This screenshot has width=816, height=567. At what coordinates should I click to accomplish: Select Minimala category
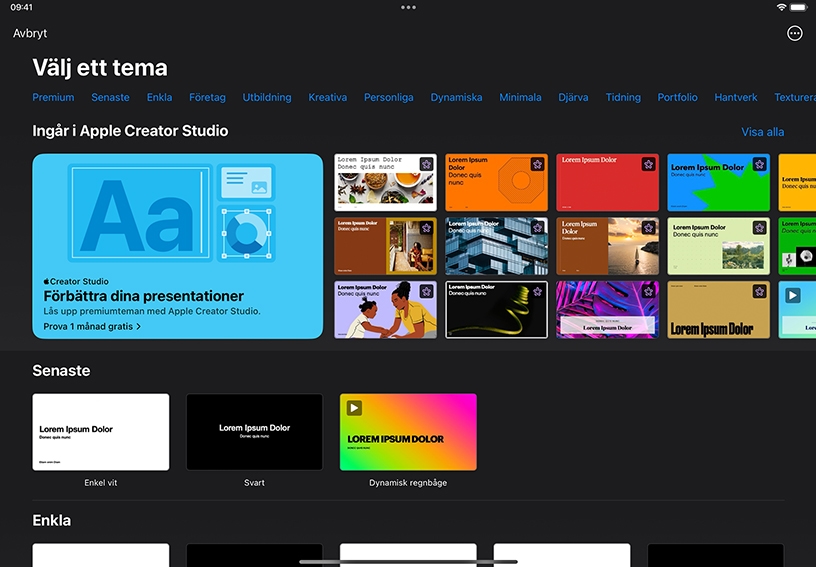[x=520, y=97]
